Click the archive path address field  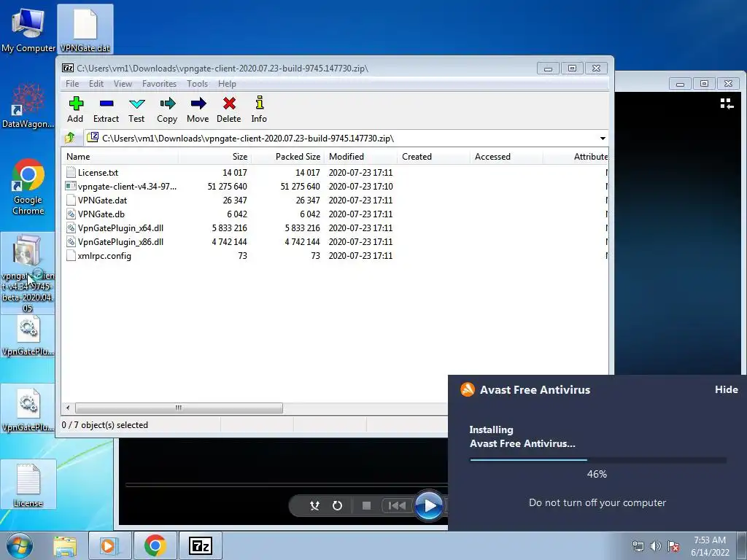[341, 139]
